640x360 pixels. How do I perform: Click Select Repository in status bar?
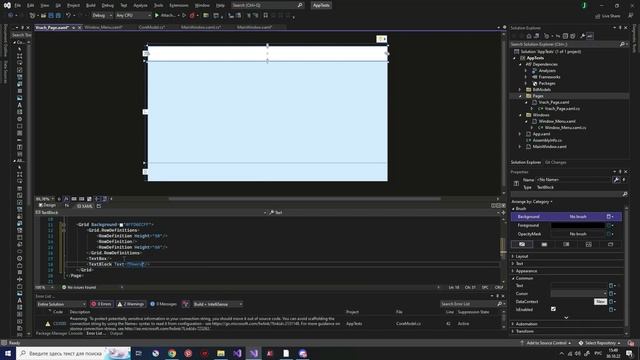(x=600, y=343)
